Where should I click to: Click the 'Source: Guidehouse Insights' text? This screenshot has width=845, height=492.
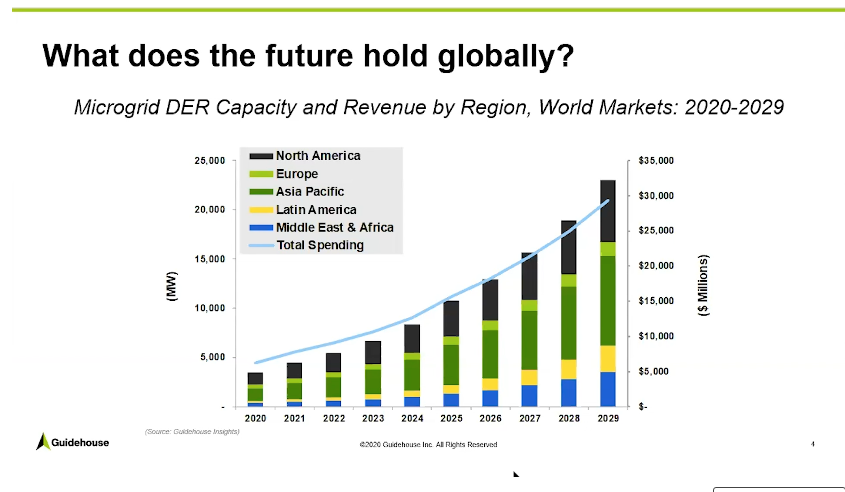click(x=192, y=431)
